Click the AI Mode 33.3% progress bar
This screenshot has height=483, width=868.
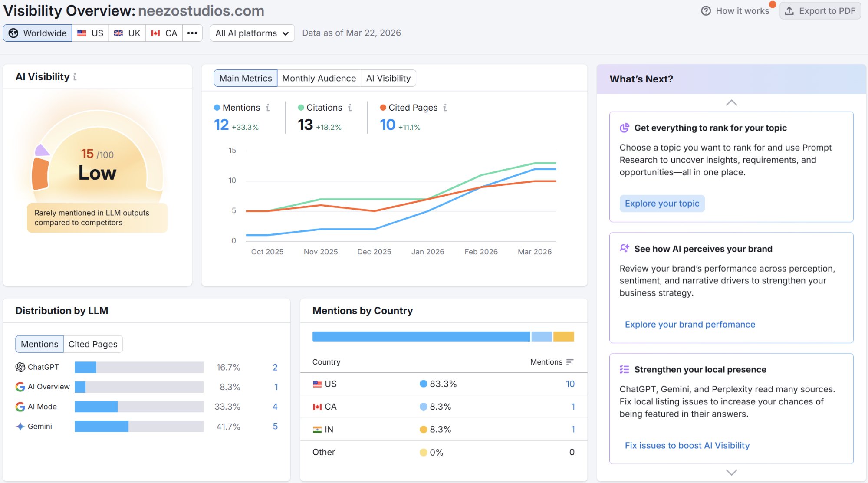(x=139, y=407)
